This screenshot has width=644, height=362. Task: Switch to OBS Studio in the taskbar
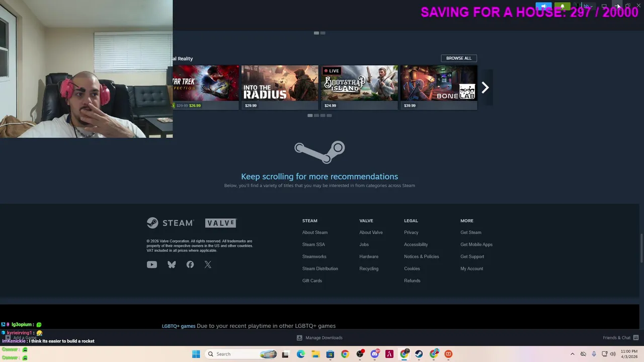coord(360,354)
